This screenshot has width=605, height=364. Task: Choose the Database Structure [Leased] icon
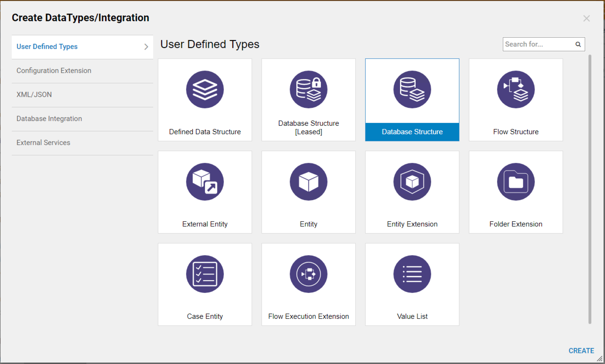[309, 89]
